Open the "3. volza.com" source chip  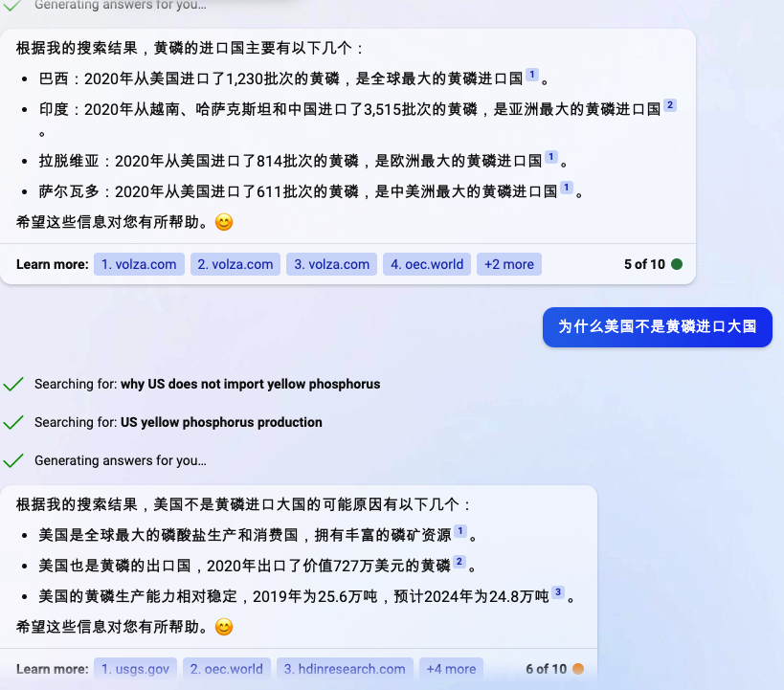pyautogui.click(x=331, y=263)
